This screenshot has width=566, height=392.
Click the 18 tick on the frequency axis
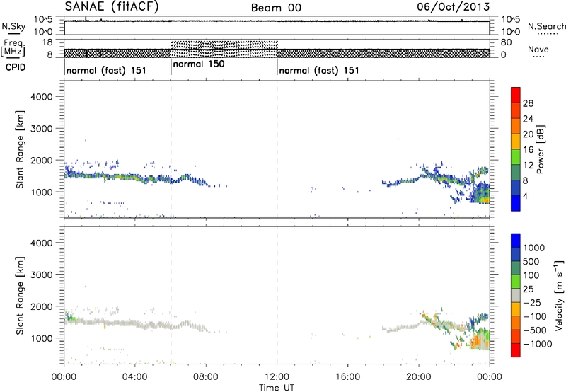[x=47, y=42]
